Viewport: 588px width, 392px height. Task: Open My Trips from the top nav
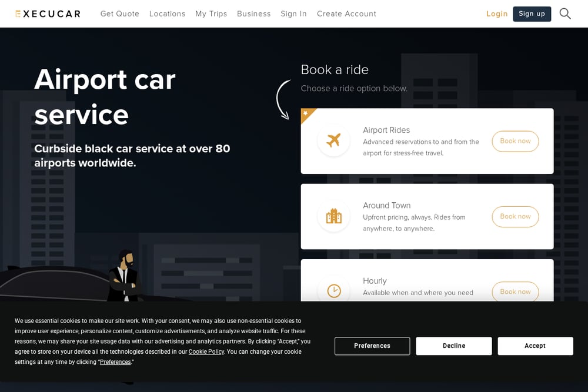click(211, 14)
